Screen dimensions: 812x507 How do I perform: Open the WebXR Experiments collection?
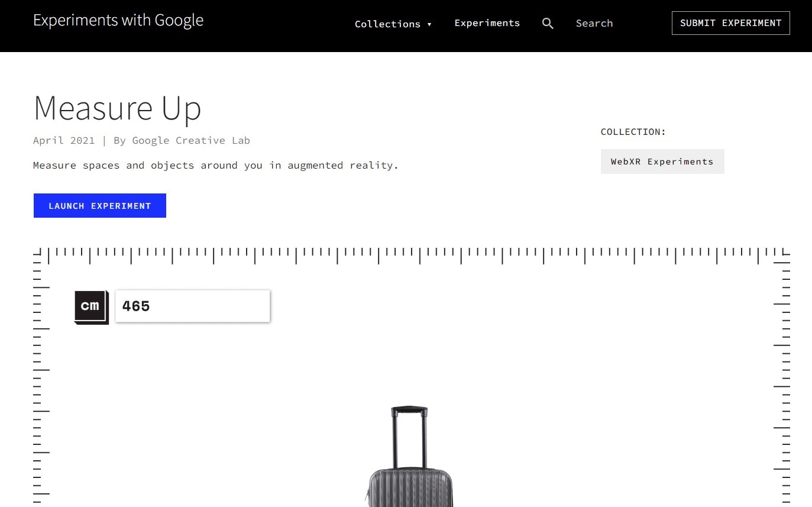[662, 162]
